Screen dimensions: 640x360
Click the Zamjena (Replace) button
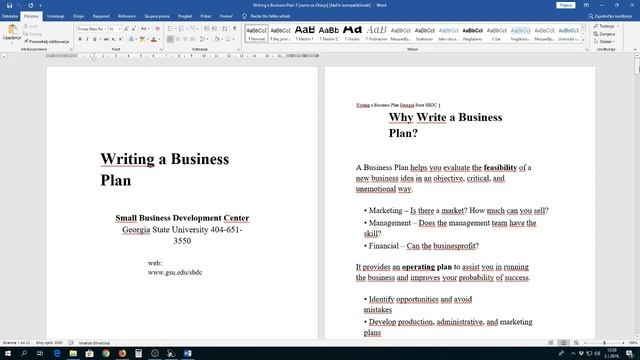coord(604,34)
